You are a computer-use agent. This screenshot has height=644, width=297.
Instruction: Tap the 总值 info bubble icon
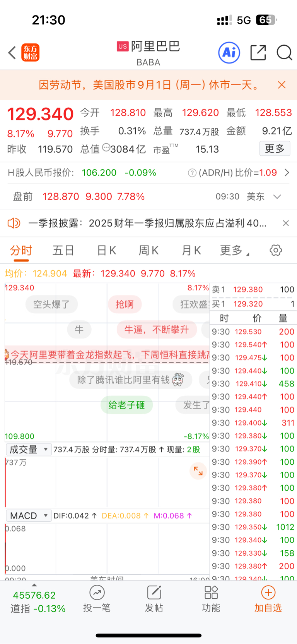106,148
